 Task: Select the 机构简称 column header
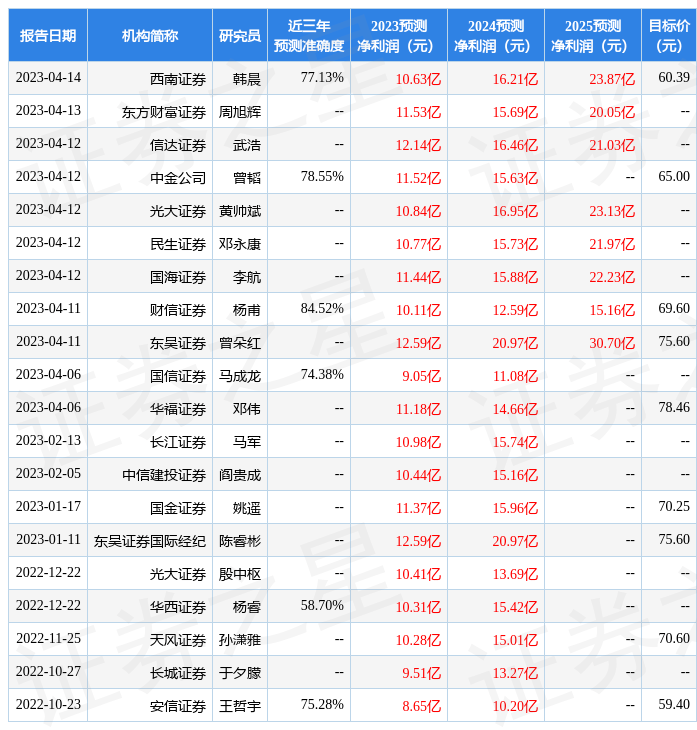pos(150,36)
